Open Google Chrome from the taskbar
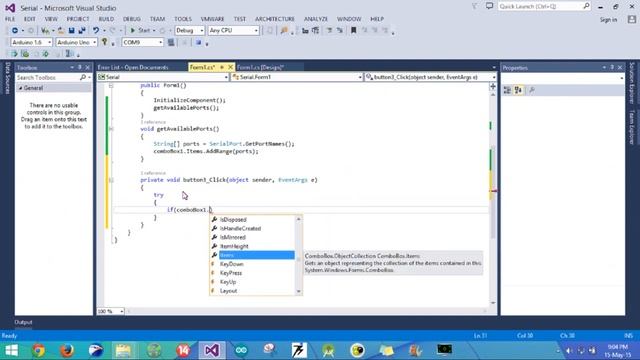This screenshot has height=360, width=640. [38, 350]
